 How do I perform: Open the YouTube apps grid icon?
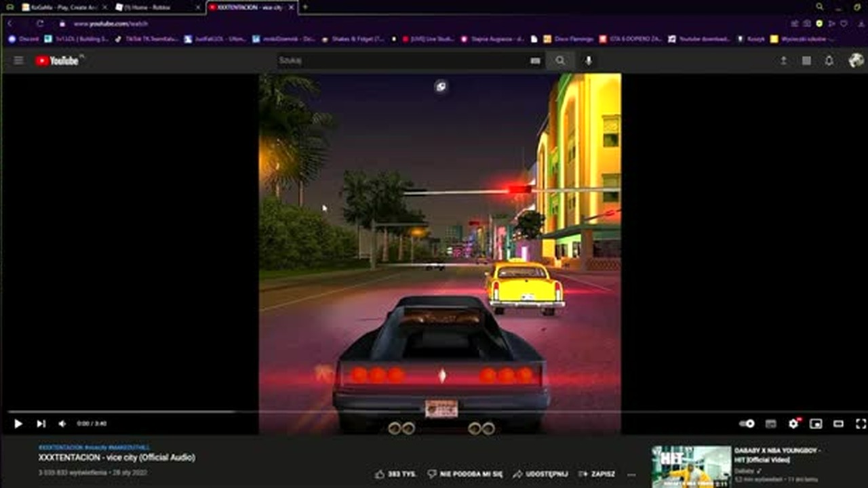[806, 61]
